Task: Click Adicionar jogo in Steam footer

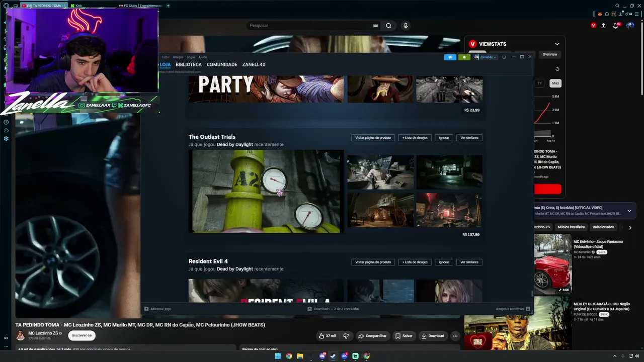Action: click(158, 309)
